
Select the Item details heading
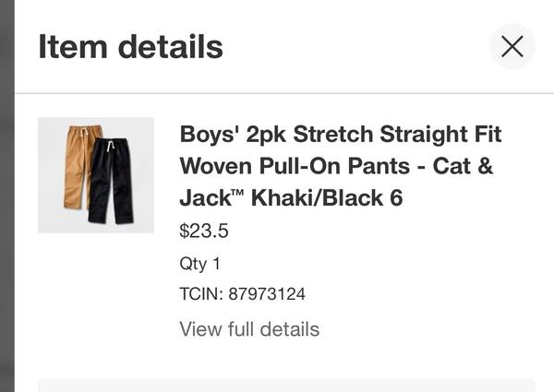[131, 46]
